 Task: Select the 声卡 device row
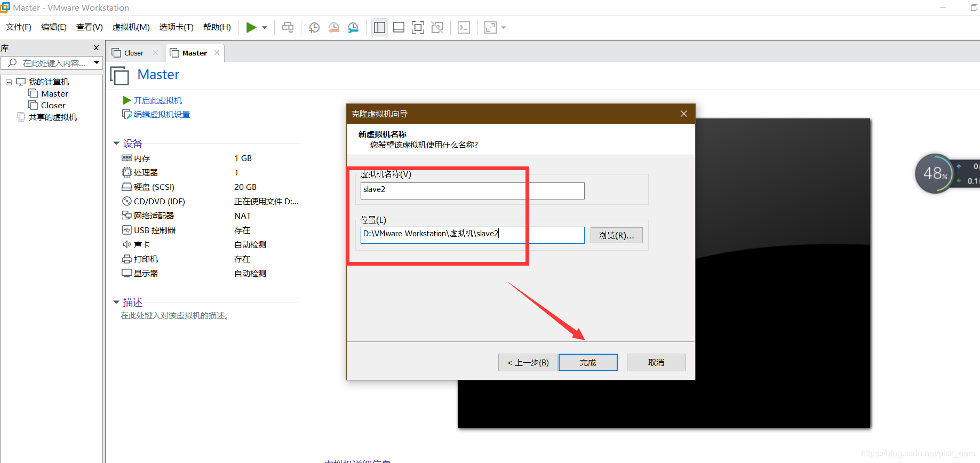[210, 245]
